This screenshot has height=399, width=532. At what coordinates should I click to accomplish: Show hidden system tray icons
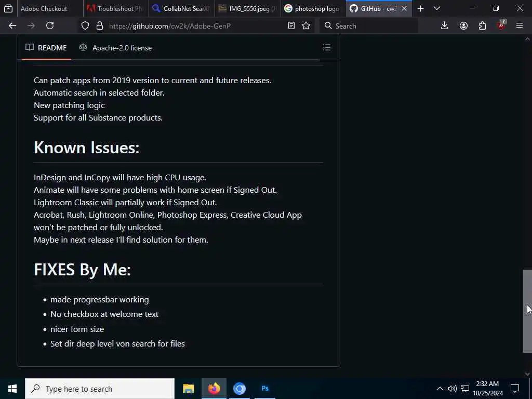[440, 389]
